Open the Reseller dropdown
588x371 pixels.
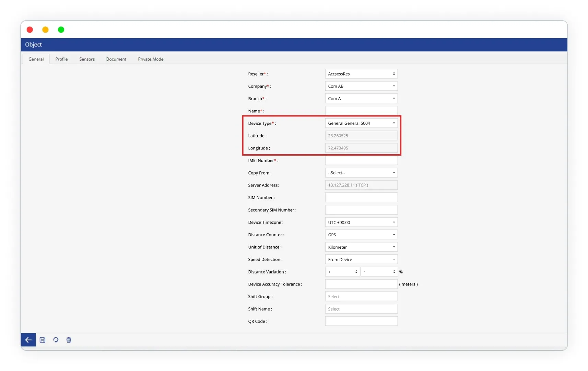(361, 74)
